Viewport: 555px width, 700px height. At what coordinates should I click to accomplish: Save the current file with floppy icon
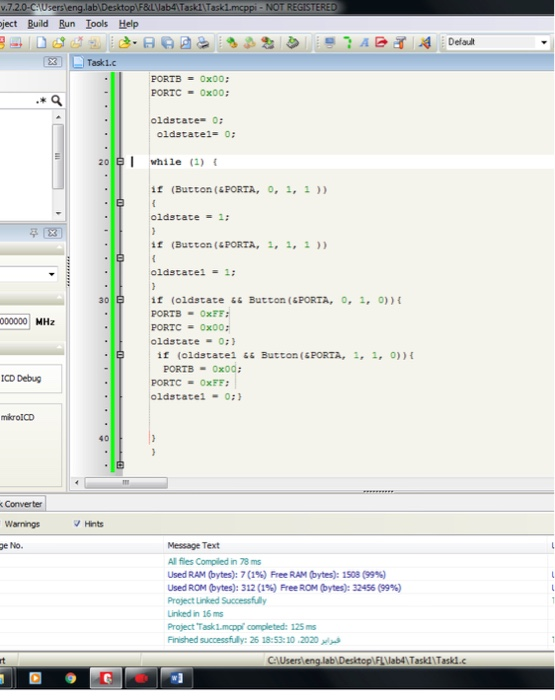coord(149,42)
